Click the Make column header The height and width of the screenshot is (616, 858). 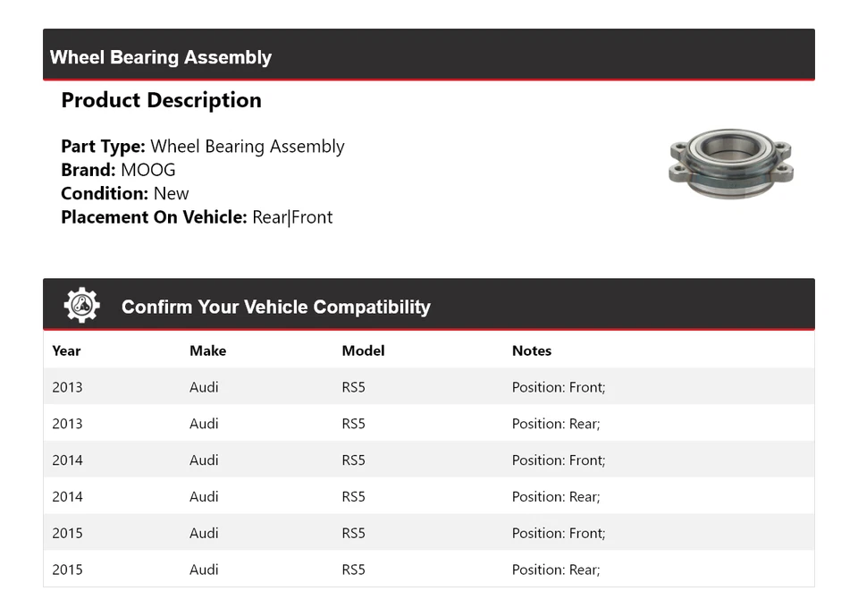pos(207,350)
